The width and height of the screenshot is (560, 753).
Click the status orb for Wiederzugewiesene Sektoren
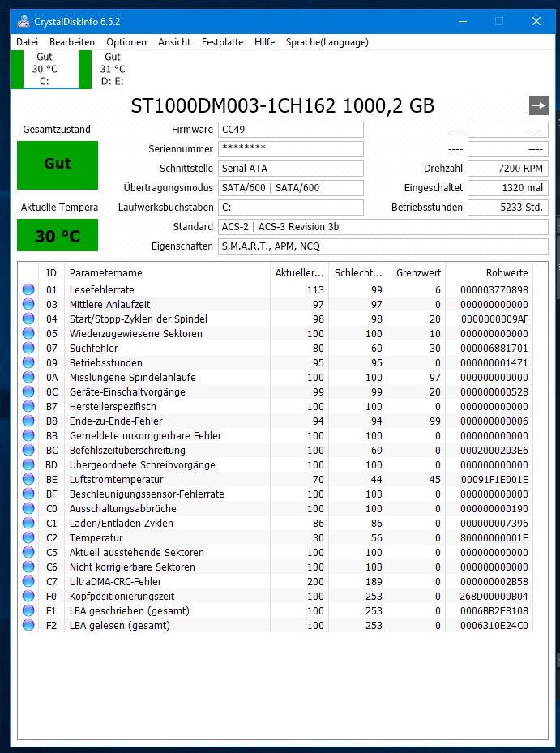point(28,333)
